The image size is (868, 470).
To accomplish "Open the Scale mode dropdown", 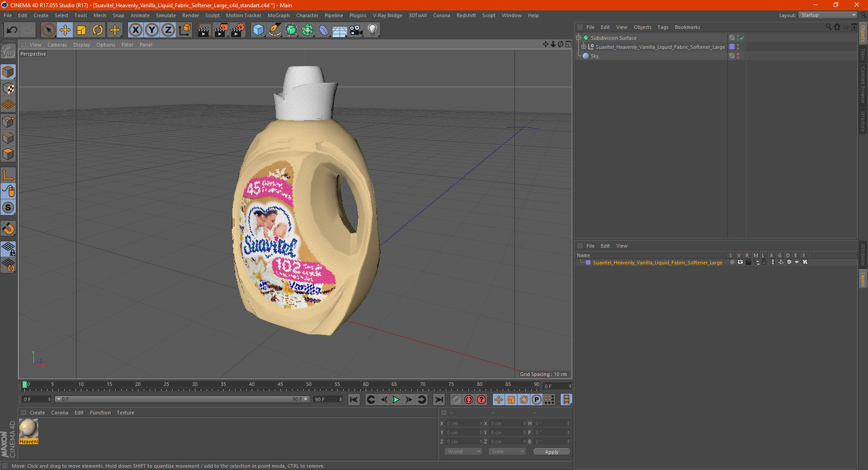I will pyautogui.click(x=507, y=451).
